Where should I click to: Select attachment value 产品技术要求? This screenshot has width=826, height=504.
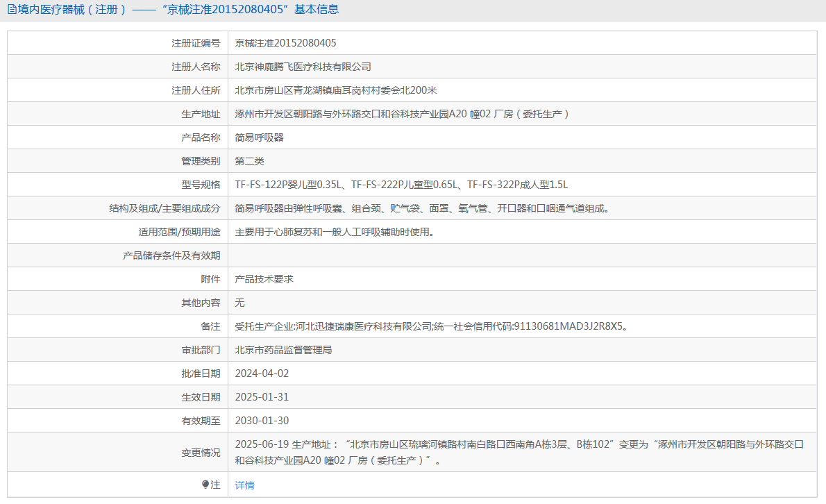pos(264,279)
